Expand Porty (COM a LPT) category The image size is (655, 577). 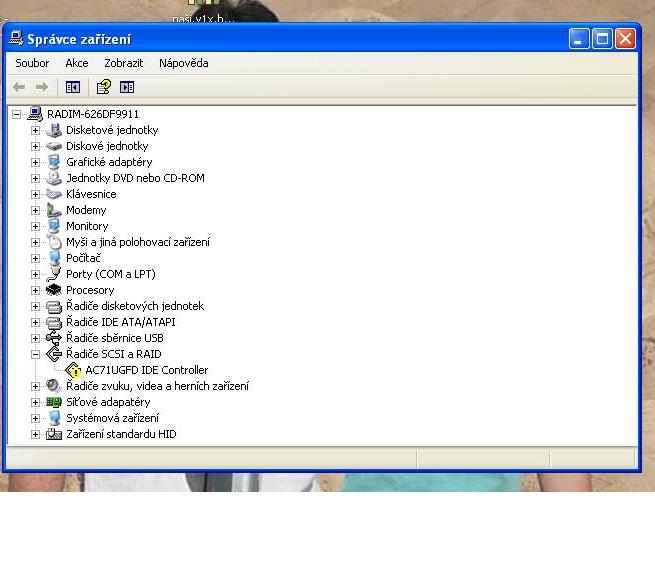[x=36, y=275]
